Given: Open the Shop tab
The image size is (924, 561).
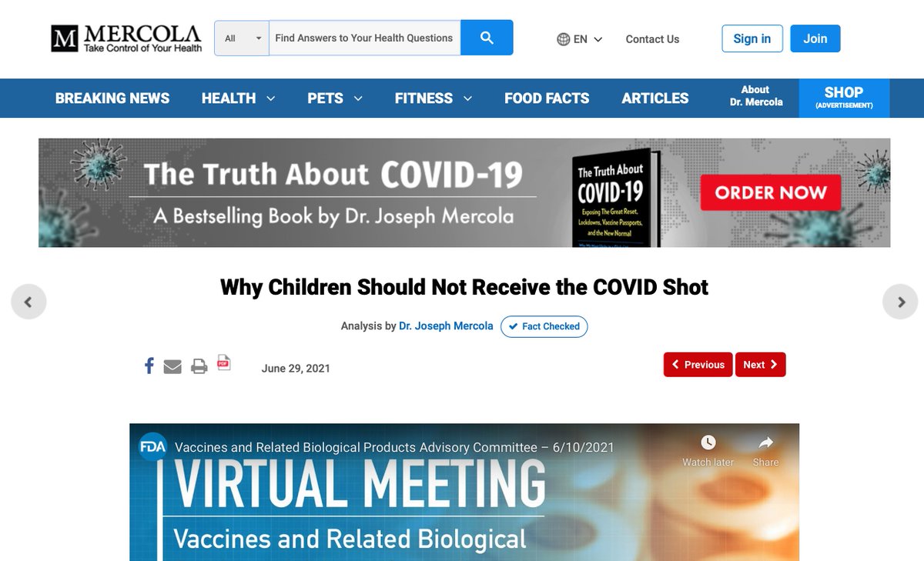Looking at the screenshot, I should pyautogui.click(x=844, y=98).
